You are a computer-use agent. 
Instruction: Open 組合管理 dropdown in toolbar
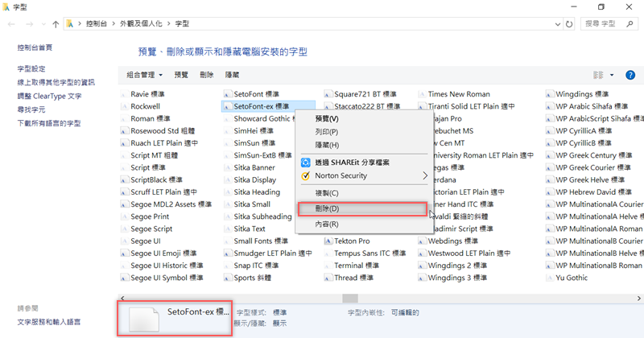coord(145,75)
